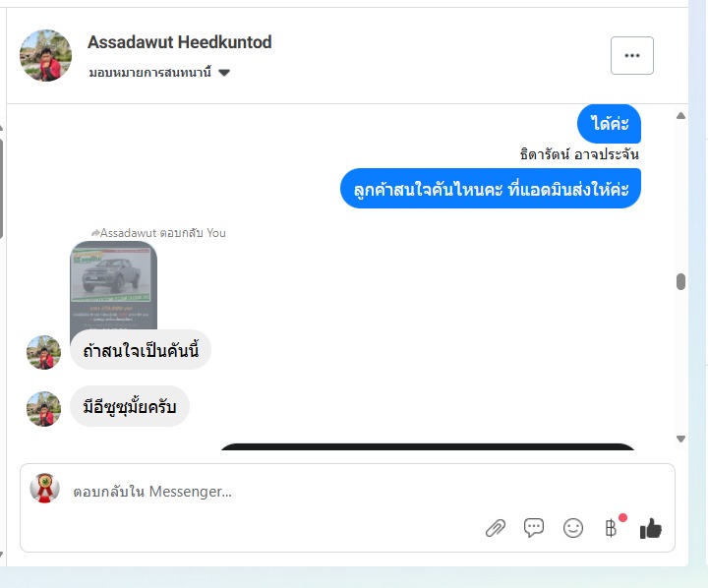
Task: Click Assadawut's large profile picture
Action: (x=45, y=55)
